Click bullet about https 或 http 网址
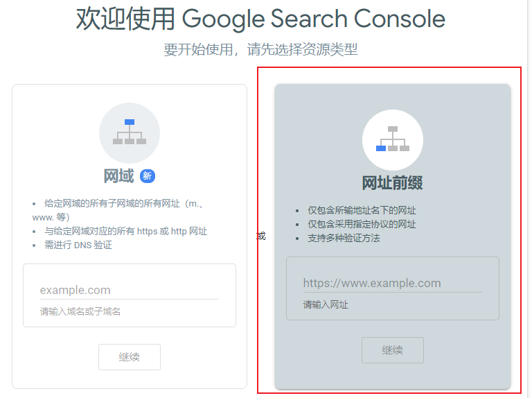 pos(125,232)
